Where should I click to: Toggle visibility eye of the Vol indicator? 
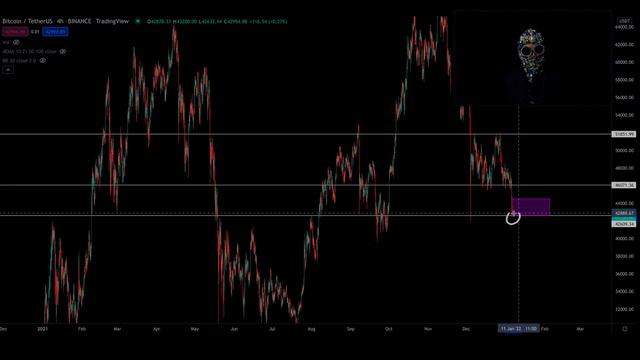click(x=16, y=42)
